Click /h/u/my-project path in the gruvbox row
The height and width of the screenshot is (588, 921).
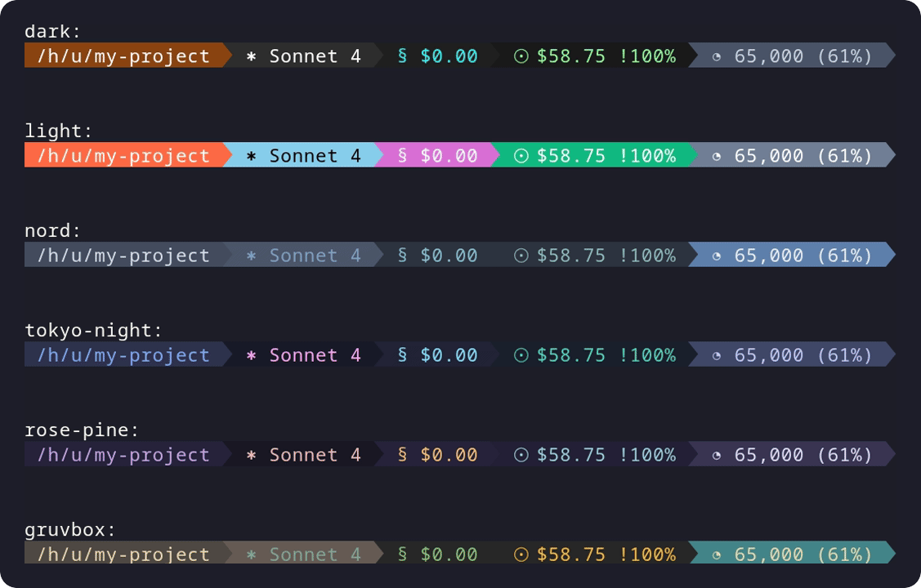123,555
